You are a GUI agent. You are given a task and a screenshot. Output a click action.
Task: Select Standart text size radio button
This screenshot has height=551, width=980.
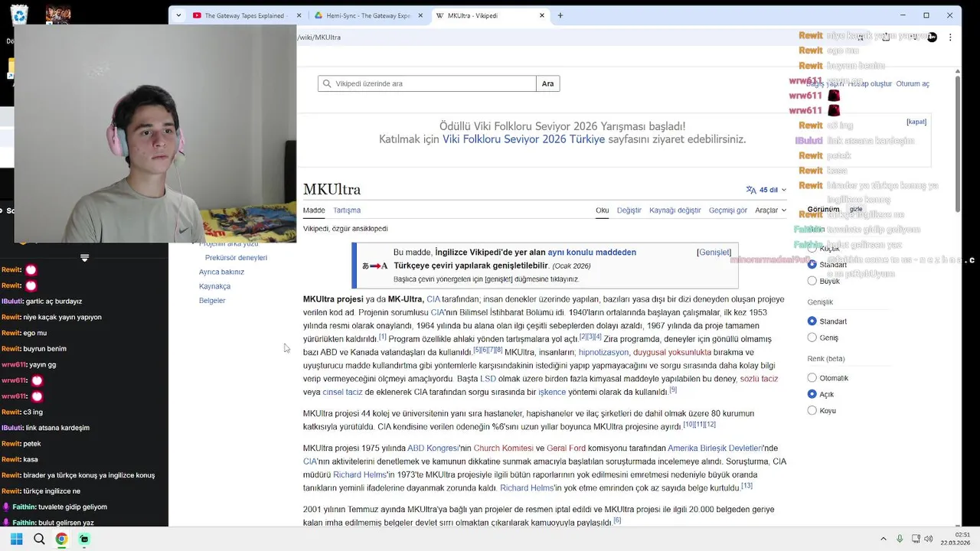tap(812, 265)
